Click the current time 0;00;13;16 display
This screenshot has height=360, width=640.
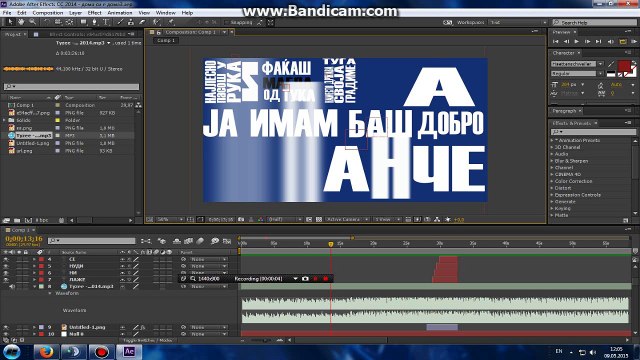point(24,239)
